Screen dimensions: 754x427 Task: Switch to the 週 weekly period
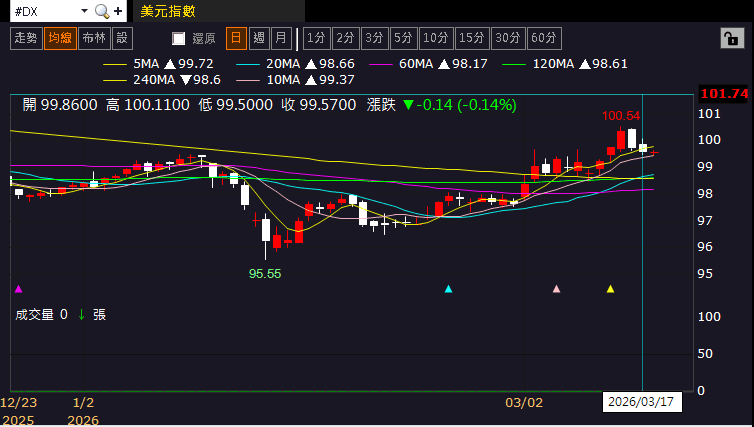coord(259,38)
